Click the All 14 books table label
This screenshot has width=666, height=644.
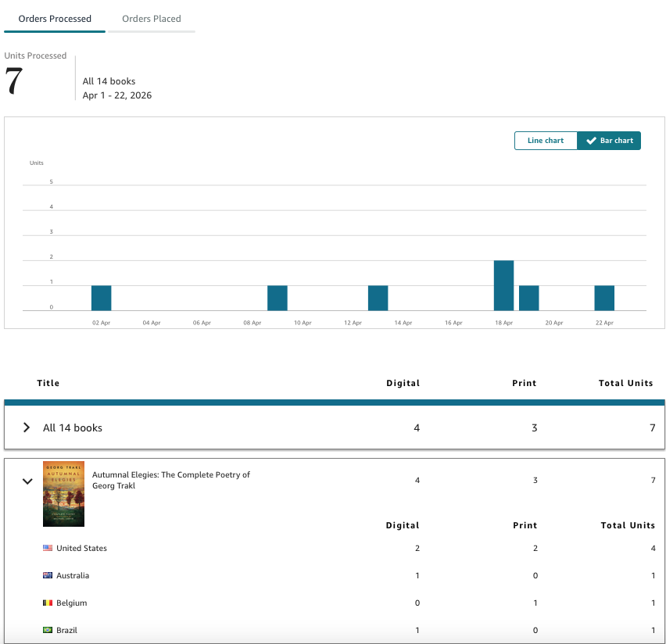coord(73,428)
